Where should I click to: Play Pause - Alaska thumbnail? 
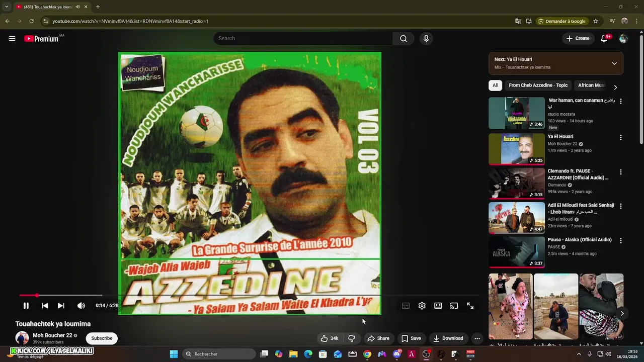click(517, 252)
